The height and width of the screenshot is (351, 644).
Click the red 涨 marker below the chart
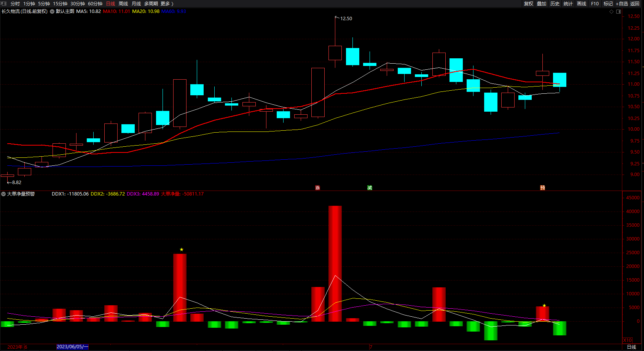317,188
